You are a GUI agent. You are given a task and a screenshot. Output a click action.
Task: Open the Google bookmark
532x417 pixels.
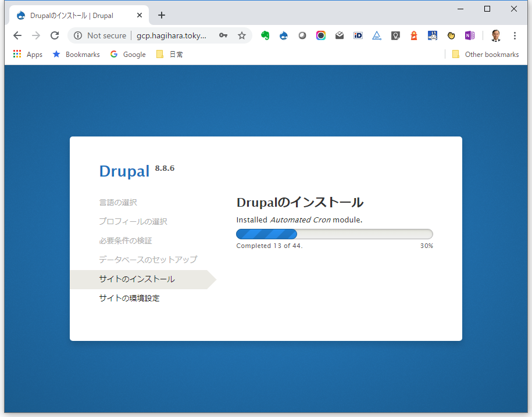tap(128, 54)
